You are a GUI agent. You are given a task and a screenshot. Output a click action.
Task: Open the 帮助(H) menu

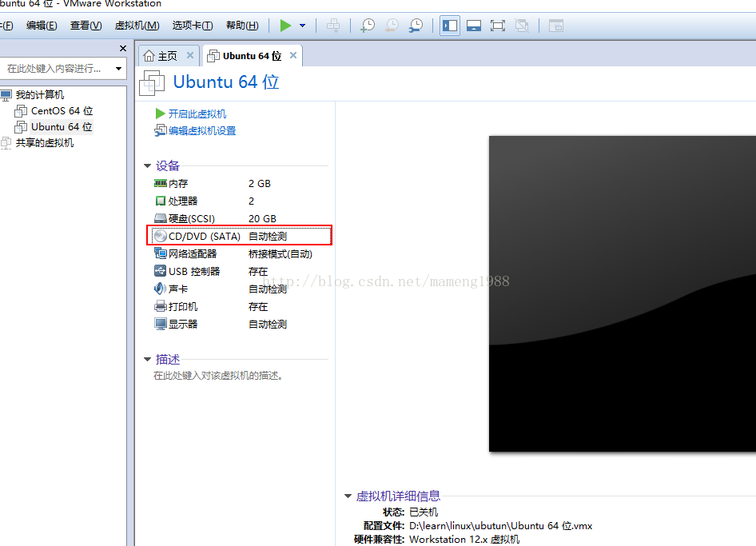[x=242, y=26]
